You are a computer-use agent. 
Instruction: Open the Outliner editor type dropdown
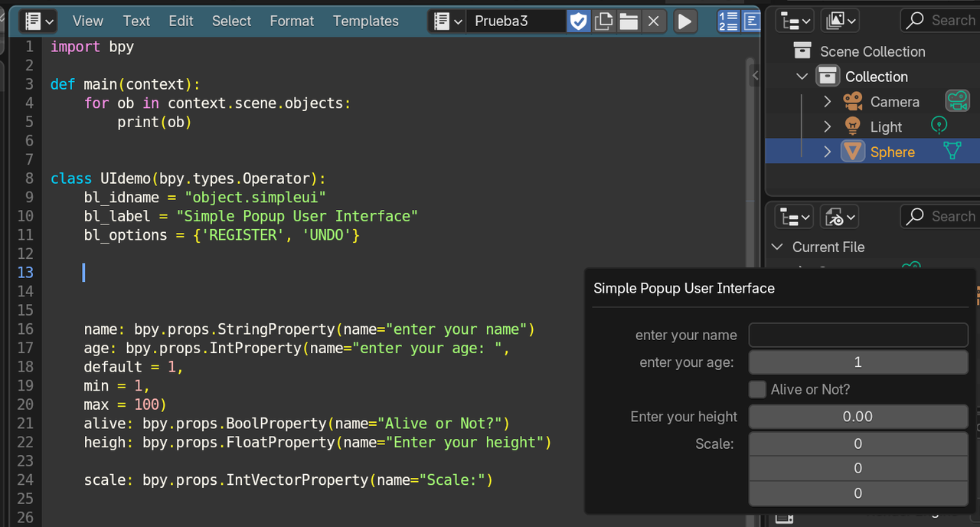point(794,21)
